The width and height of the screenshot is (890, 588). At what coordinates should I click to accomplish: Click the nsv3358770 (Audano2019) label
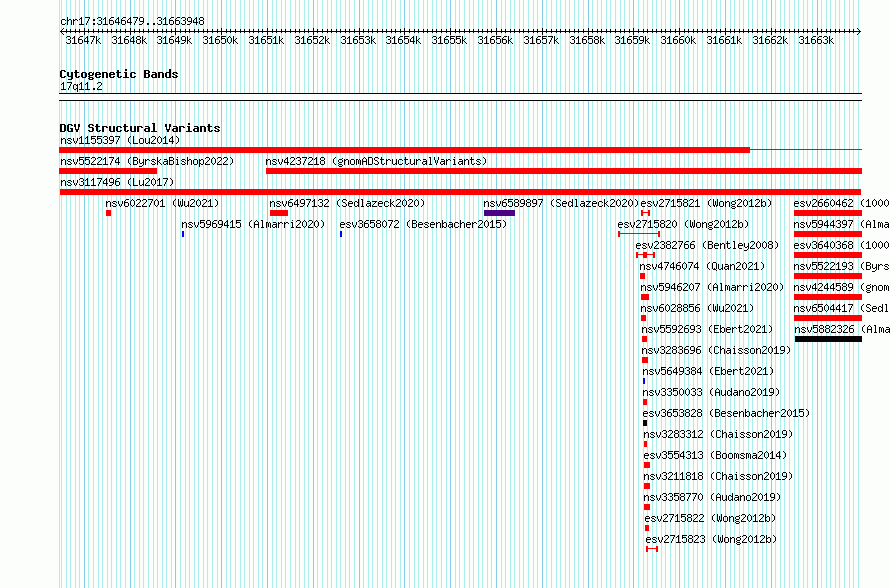pyautogui.click(x=712, y=497)
